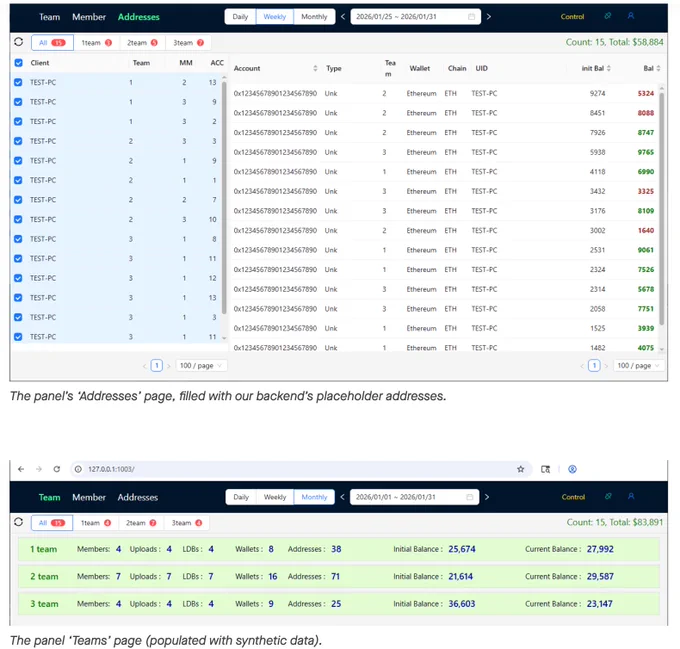
Task: Open calendar icon in the 2026/01/25 date field
Action: tap(471, 16)
